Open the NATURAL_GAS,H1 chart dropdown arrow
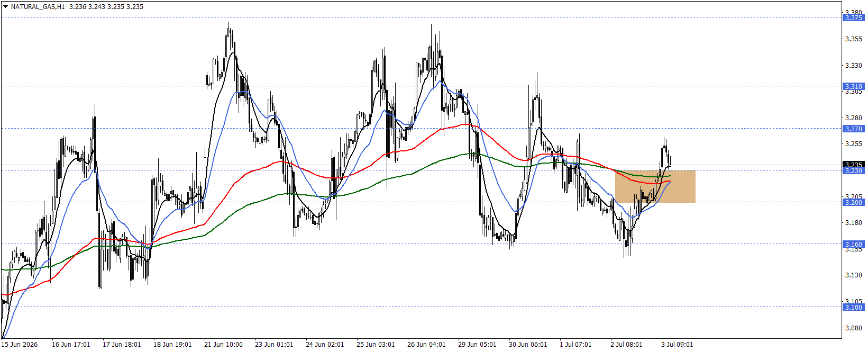This screenshot has width=868, height=351. (6, 7)
